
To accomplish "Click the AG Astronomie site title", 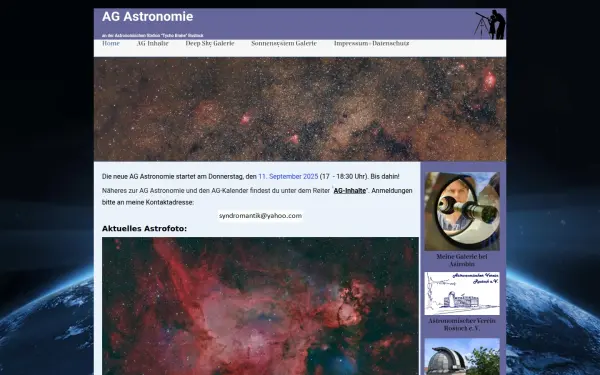I will 148,17.
